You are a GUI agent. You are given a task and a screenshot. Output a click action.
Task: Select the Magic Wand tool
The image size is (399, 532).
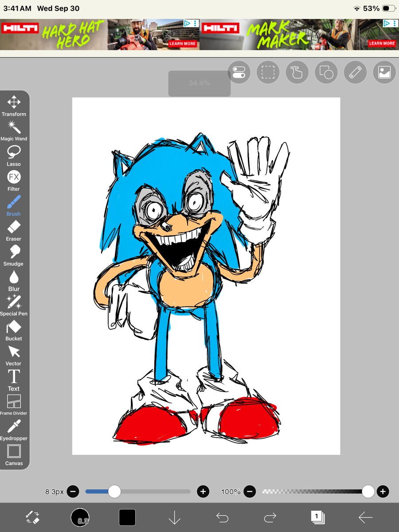pos(14,131)
